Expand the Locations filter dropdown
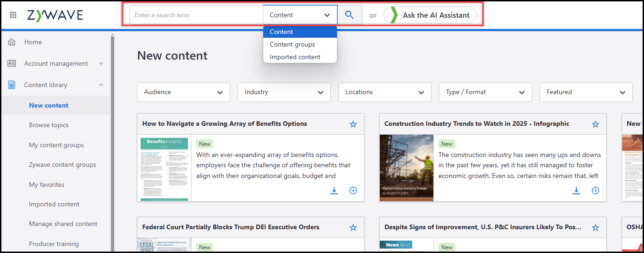 pos(385,92)
